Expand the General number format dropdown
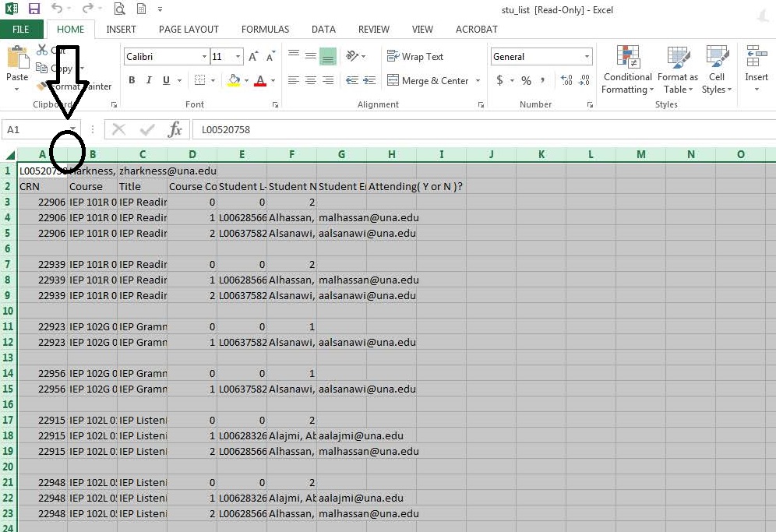This screenshot has width=776, height=532. tap(587, 57)
